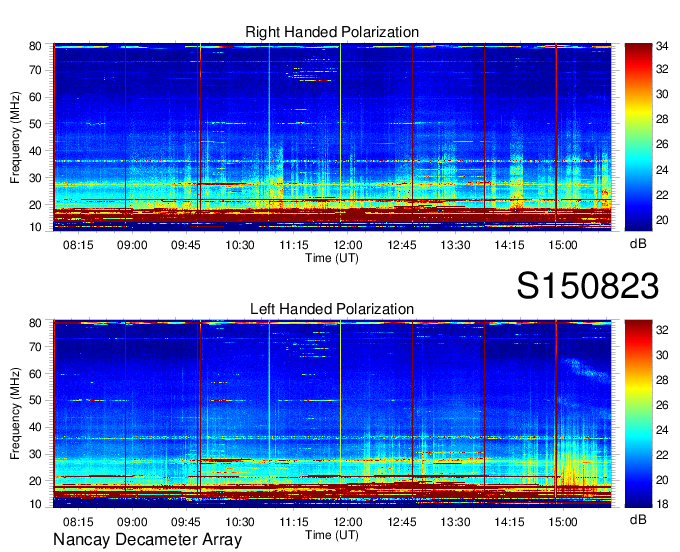Click the 22 value on bottom color bar
This screenshot has width=680, height=552.
[x=662, y=455]
